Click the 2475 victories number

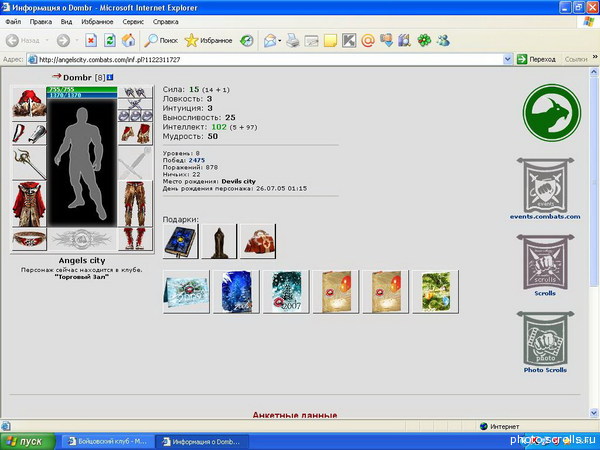pos(197,160)
